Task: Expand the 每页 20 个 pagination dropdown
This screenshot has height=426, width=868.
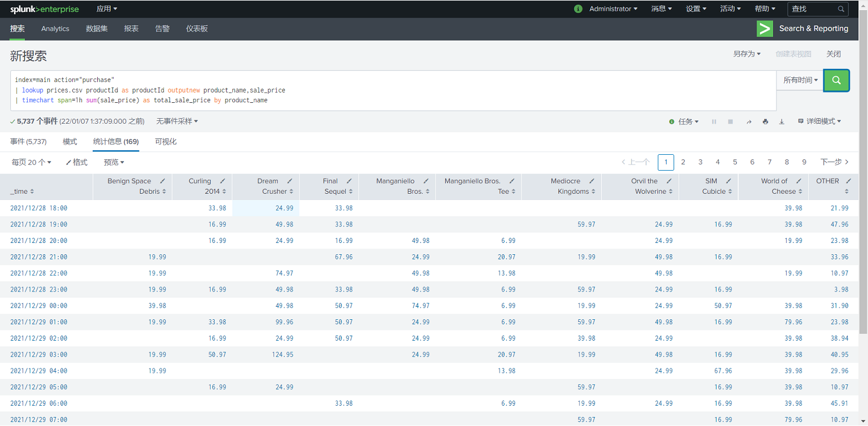Action: pos(31,162)
